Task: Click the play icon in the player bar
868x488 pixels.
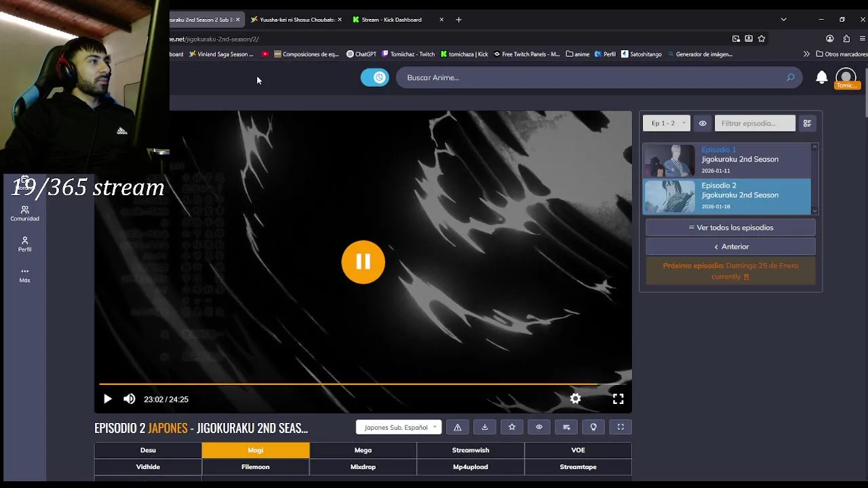Action: tap(107, 399)
